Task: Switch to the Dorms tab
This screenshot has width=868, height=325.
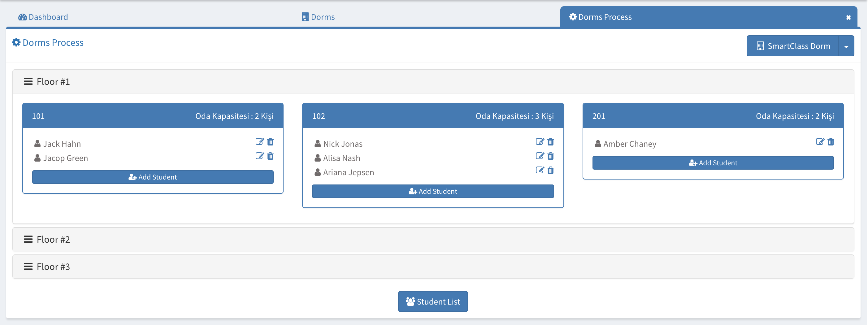Action: pos(318,17)
